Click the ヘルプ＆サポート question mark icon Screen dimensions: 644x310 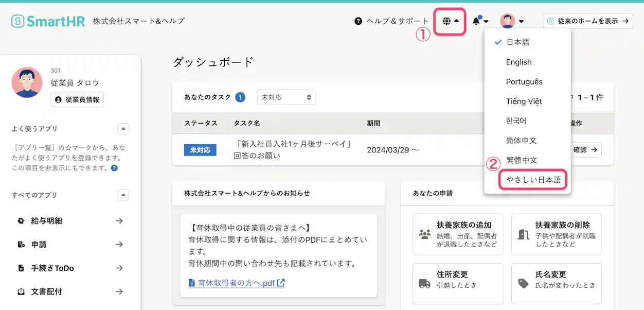(x=359, y=21)
